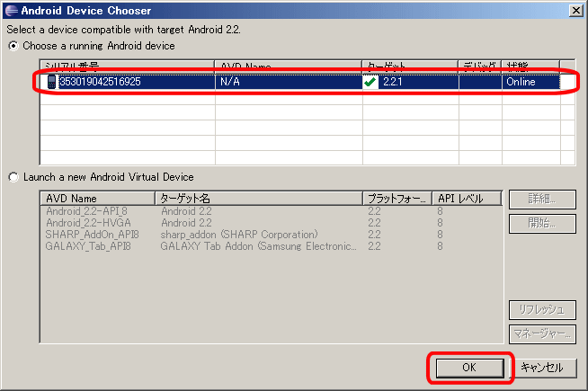Open the マネージャー... (Manager) button

click(542, 333)
